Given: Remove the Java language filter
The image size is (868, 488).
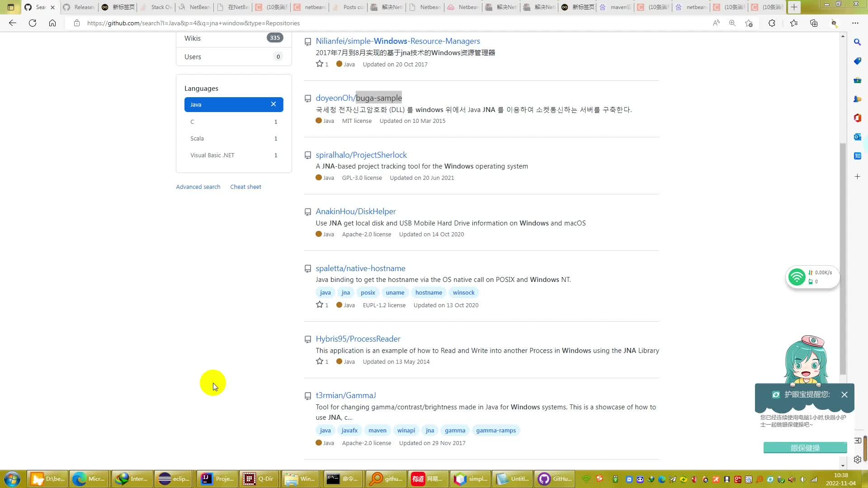Looking at the screenshot, I should [x=273, y=104].
